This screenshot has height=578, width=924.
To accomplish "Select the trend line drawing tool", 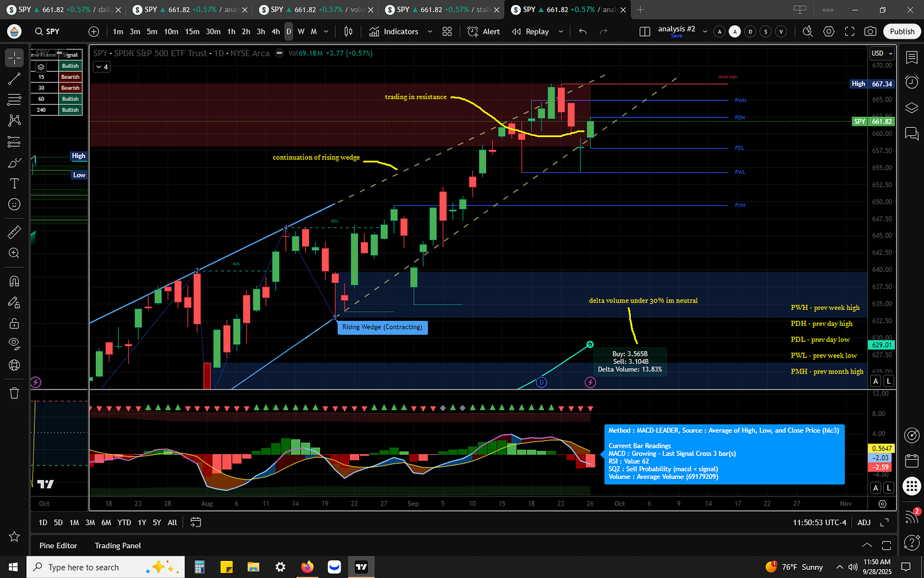I will click(x=15, y=79).
